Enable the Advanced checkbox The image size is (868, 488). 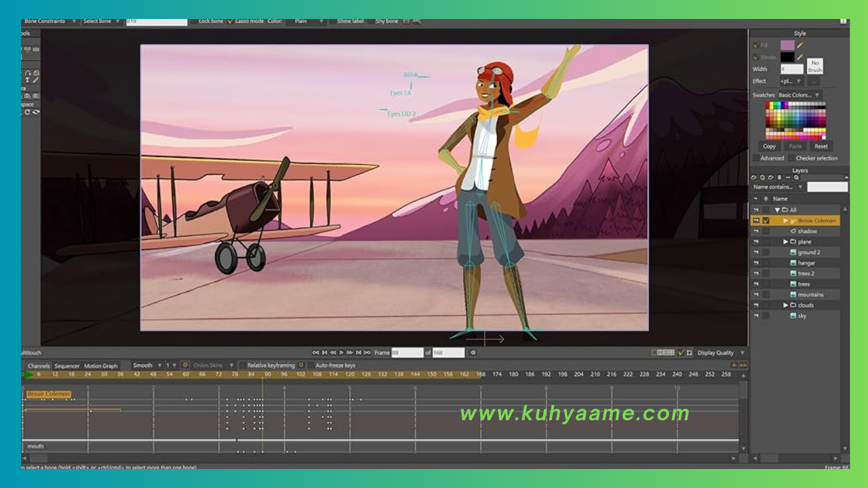pyautogui.click(x=756, y=158)
